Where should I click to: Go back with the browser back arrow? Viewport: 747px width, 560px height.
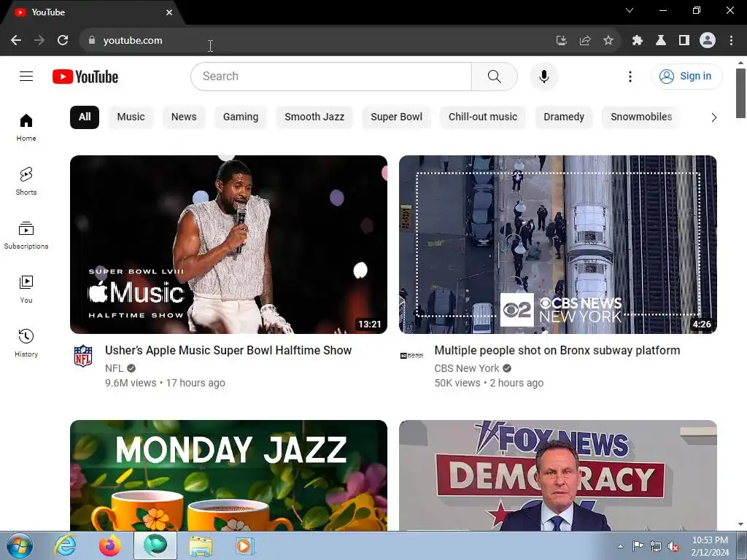(x=16, y=41)
